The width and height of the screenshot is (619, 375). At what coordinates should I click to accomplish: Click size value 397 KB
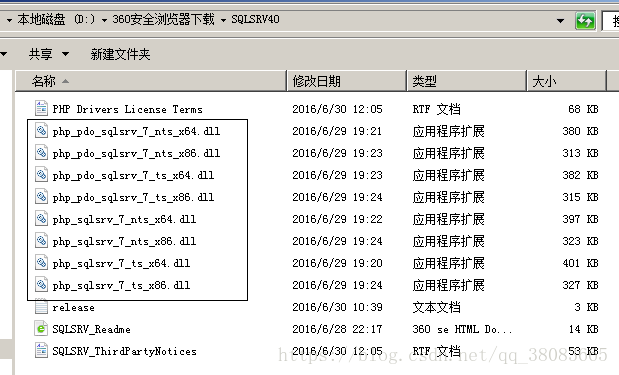[581, 219]
